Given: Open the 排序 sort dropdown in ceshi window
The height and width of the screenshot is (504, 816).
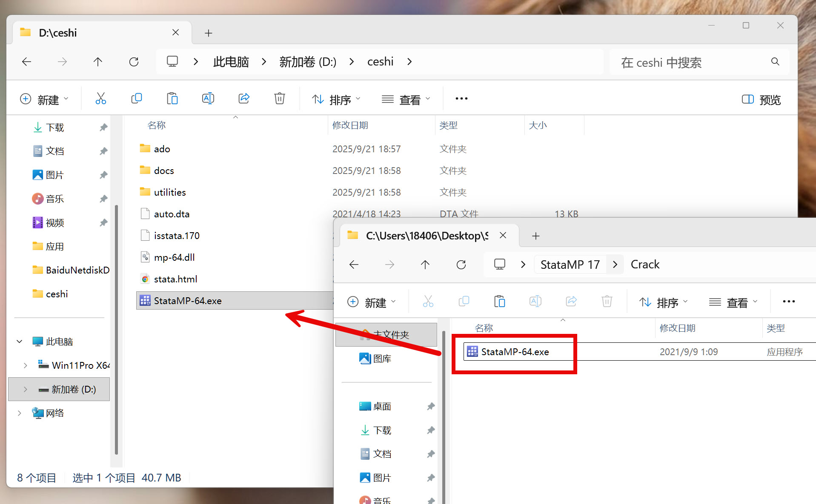Looking at the screenshot, I should point(336,100).
